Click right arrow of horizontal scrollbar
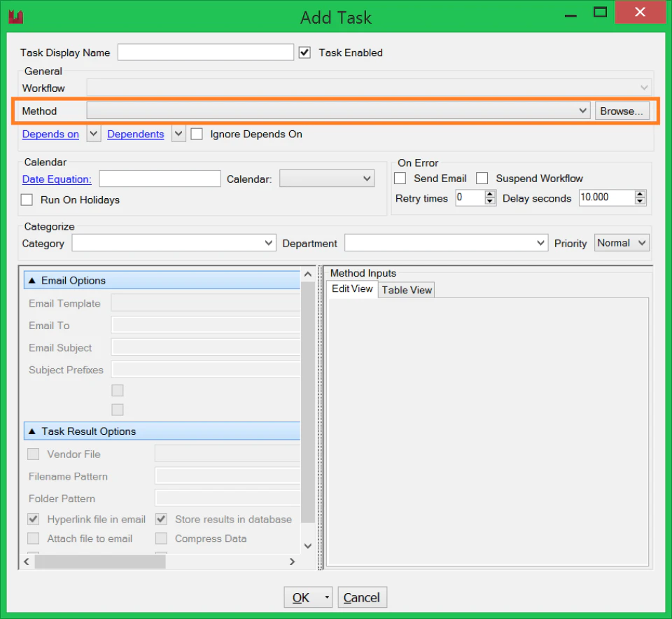 click(293, 562)
